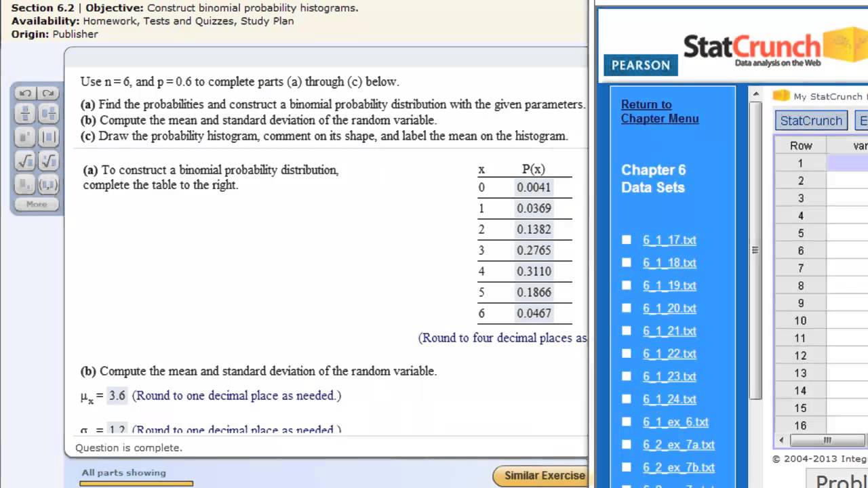
Task: Tick checkbox for 6_1_23.txt
Action: click(x=627, y=376)
